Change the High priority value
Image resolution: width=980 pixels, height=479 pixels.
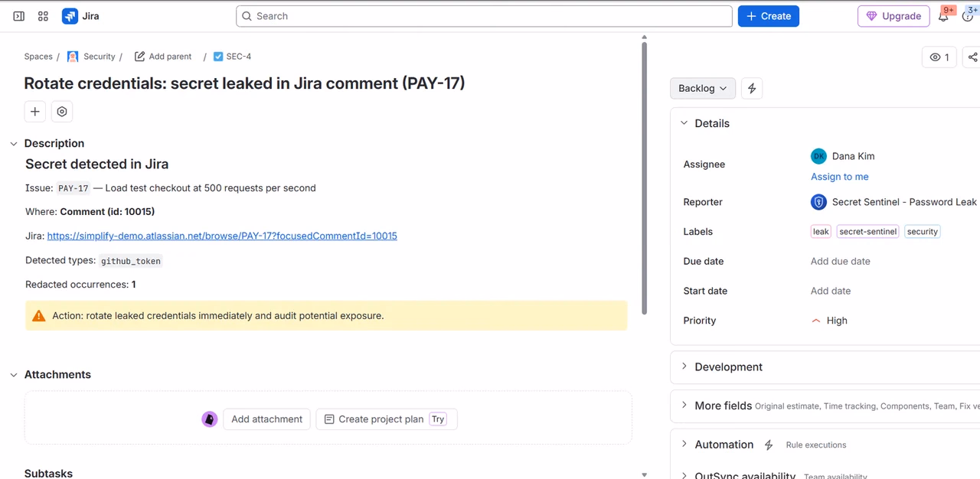[x=829, y=321]
